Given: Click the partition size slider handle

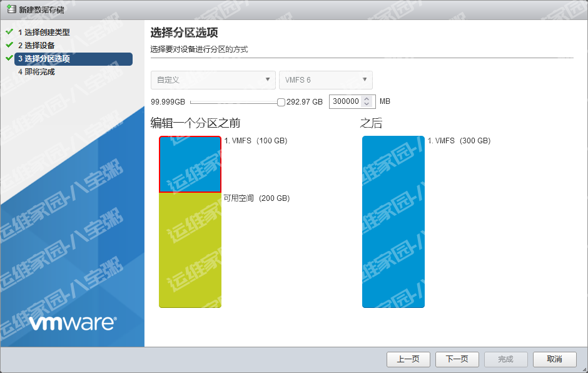Looking at the screenshot, I should point(281,102).
